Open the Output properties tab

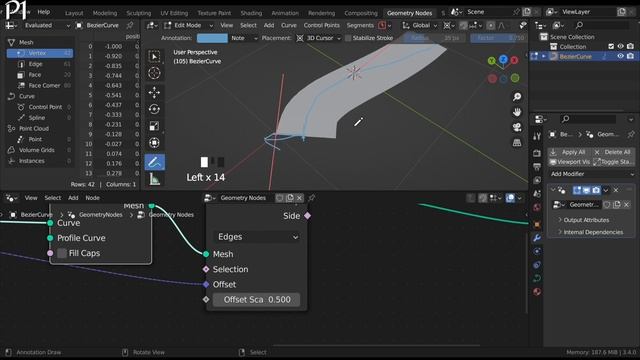point(537,167)
